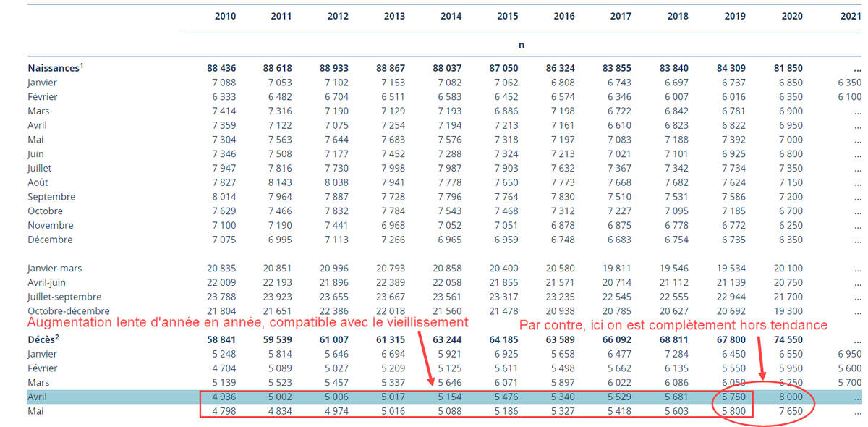The width and height of the screenshot is (868, 427).
Task: Click the 5 750 value for Avril 2019
Action: pos(734,397)
